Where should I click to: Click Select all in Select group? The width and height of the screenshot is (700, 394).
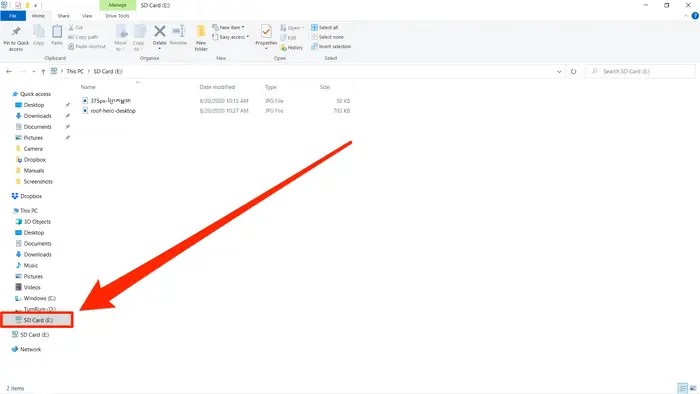325,28
